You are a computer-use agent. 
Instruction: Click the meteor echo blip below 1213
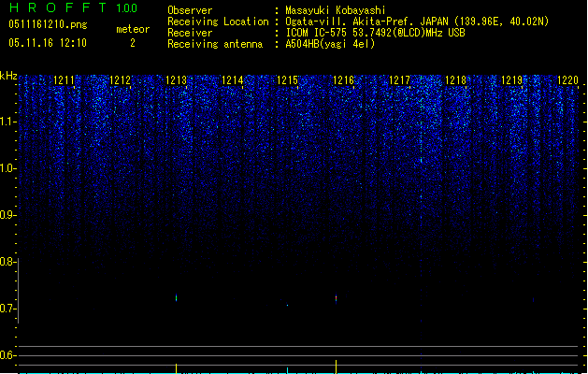coord(177,298)
